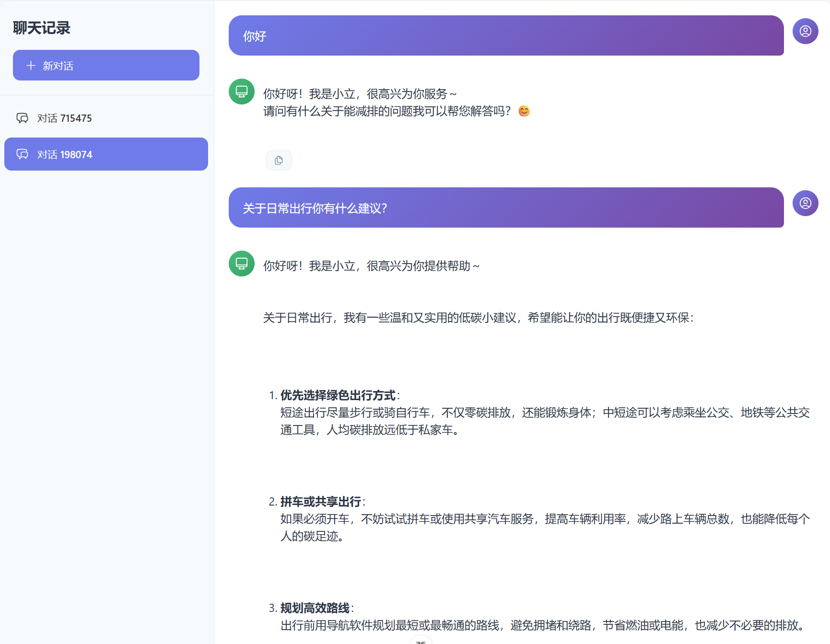
Task: Click the green assistant icon by the travel advice reply
Action: click(241, 264)
